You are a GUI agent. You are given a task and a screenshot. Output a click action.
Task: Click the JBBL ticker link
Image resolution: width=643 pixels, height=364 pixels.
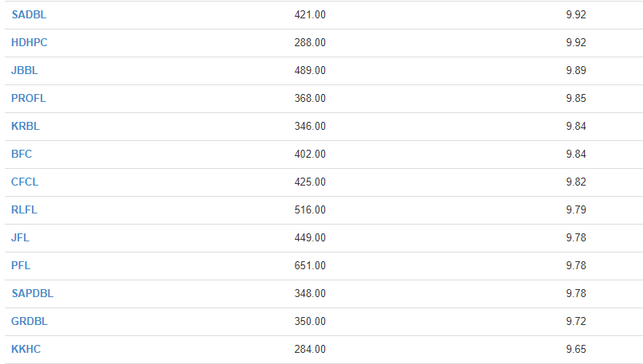(24, 71)
